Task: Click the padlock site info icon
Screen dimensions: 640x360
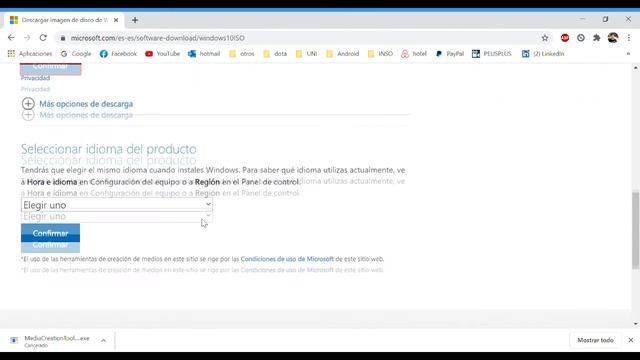Action: (x=62, y=38)
